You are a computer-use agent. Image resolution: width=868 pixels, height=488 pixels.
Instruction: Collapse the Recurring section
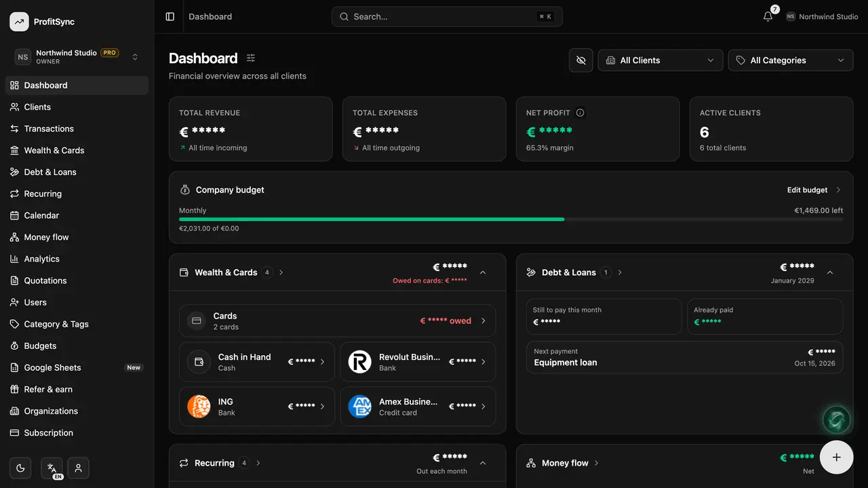483,463
